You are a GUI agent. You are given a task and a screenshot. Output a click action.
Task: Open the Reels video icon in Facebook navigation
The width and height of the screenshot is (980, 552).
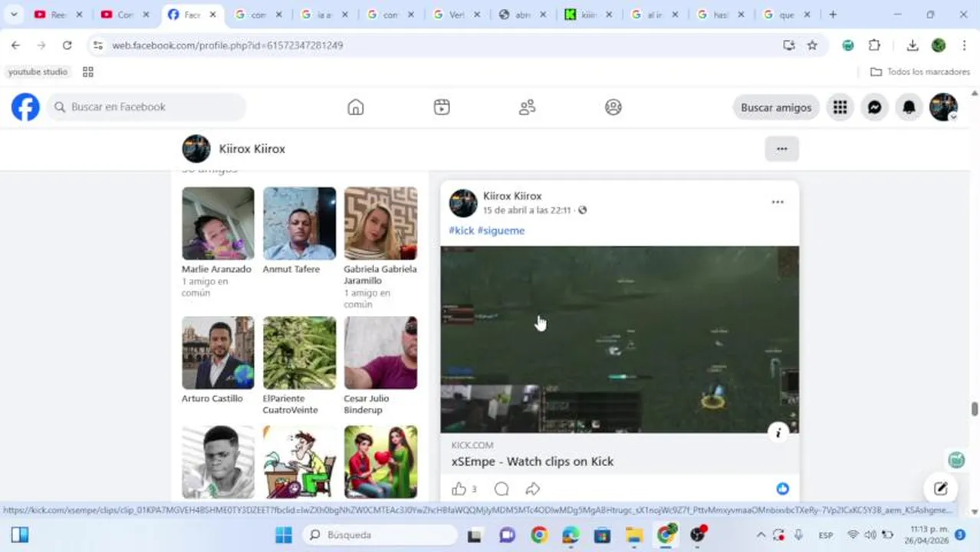tap(442, 107)
